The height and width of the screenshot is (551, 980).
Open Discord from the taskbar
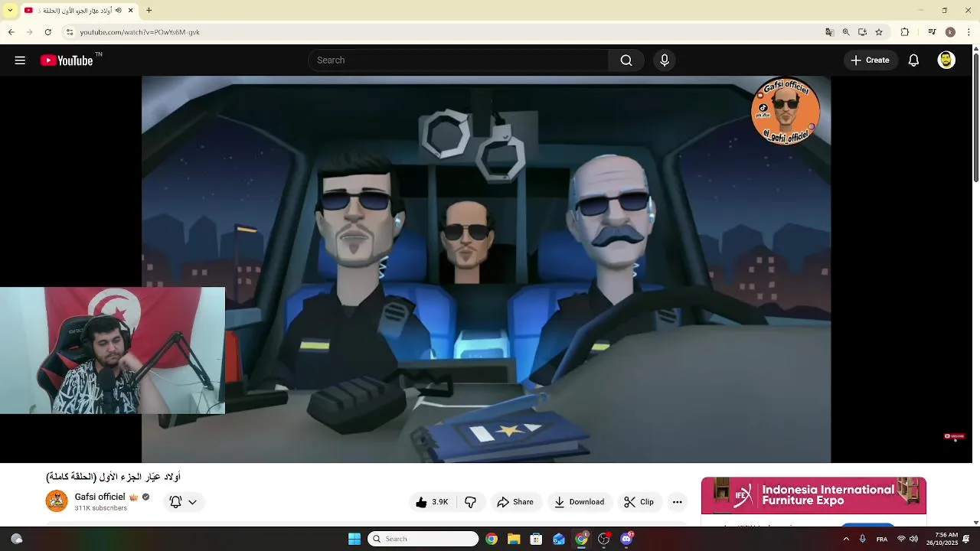(x=626, y=539)
